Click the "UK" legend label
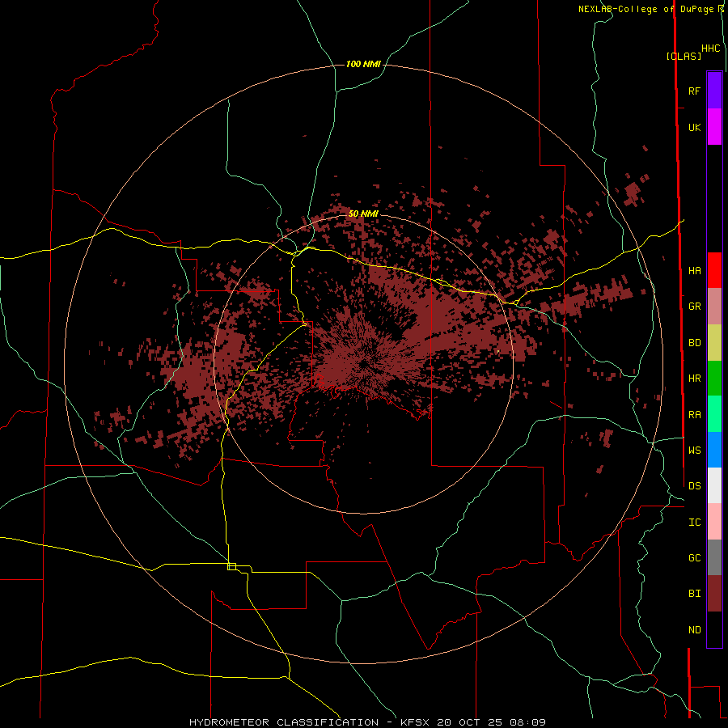 (694, 128)
